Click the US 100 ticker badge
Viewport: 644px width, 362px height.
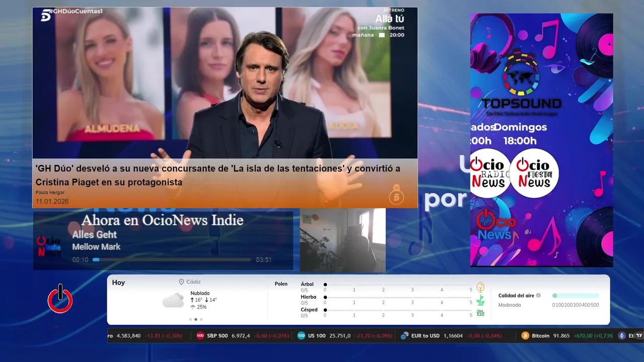(301, 335)
